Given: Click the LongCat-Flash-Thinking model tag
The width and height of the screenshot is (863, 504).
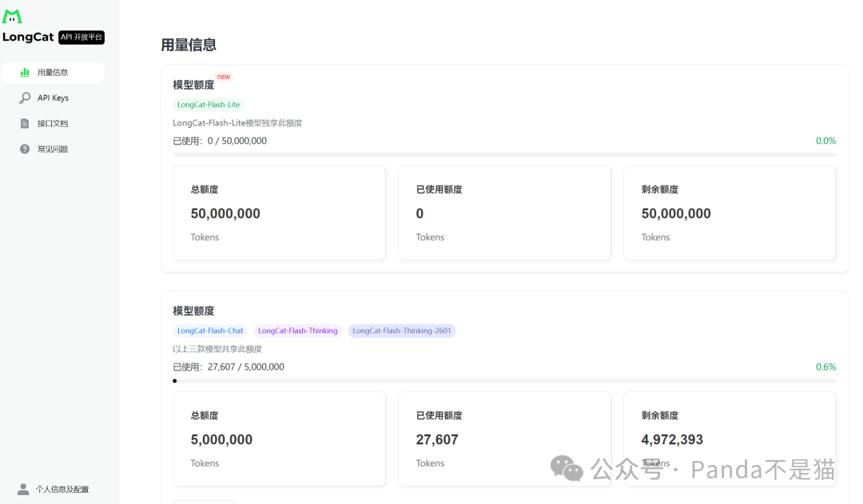Looking at the screenshot, I should [x=298, y=331].
